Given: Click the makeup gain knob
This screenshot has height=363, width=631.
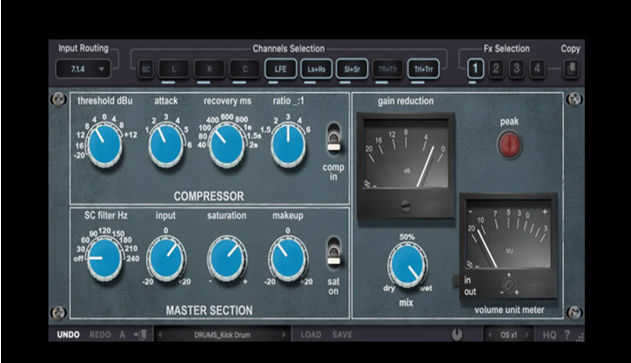Looking at the screenshot, I should click(x=288, y=259).
